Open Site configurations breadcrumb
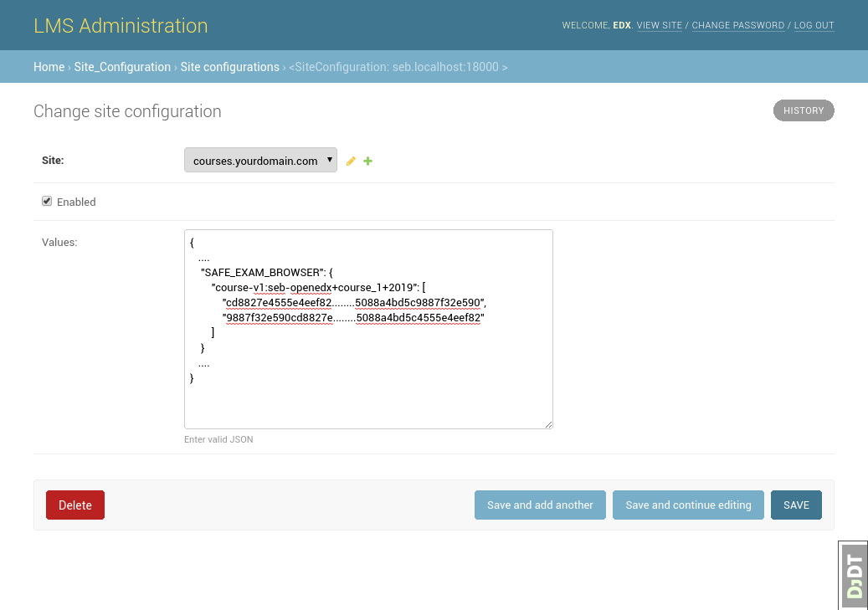Screen dimensions: 868x610 point(229,67)
